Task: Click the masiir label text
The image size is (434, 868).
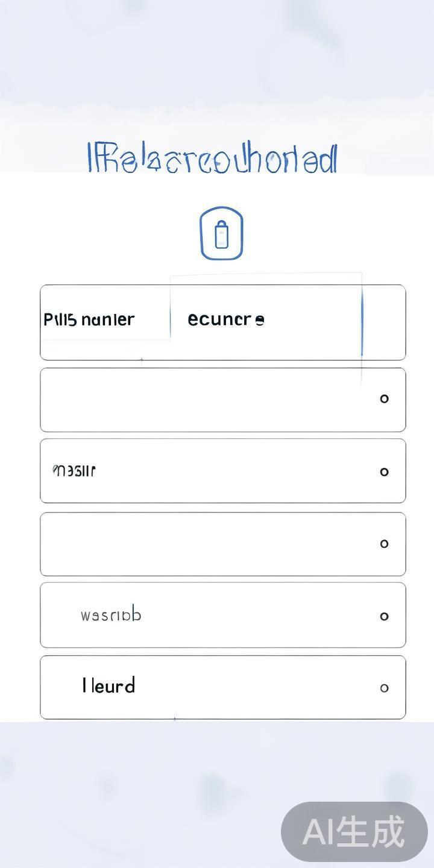Action: 75,470
